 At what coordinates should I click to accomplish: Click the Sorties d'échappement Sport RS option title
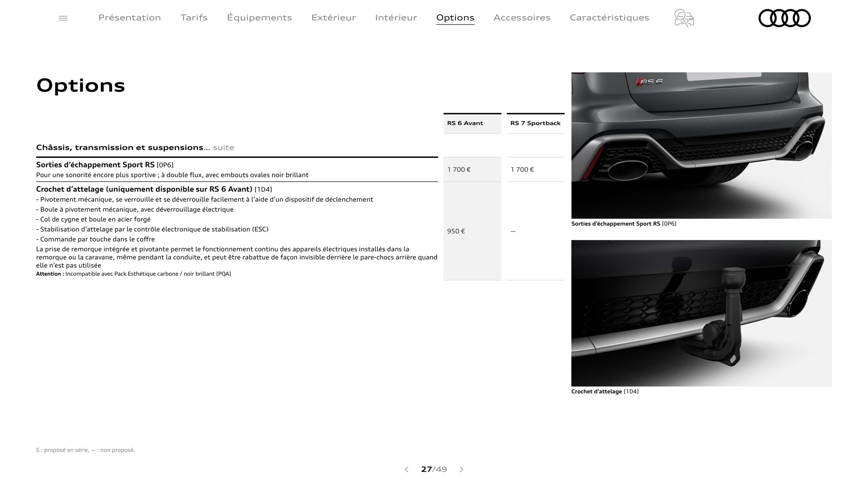click(105, 165)
